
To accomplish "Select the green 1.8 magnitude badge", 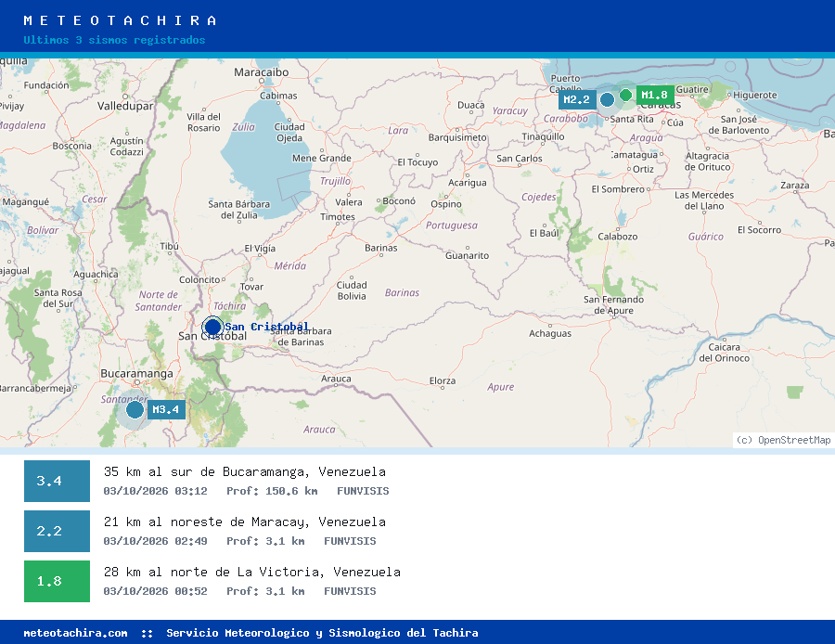I will (x=57, y=581).
